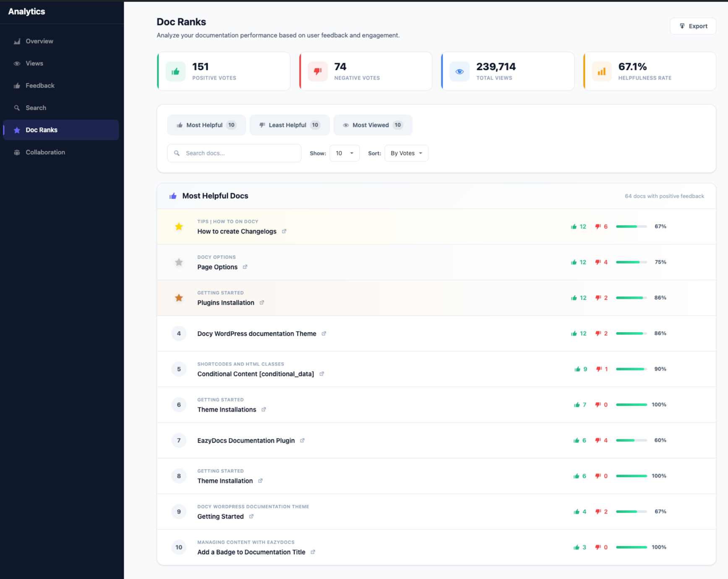Viewport: 728px width, 579px height.
Task: Open external link icon beside How to create Changelogs
Action: pos(284,231)
